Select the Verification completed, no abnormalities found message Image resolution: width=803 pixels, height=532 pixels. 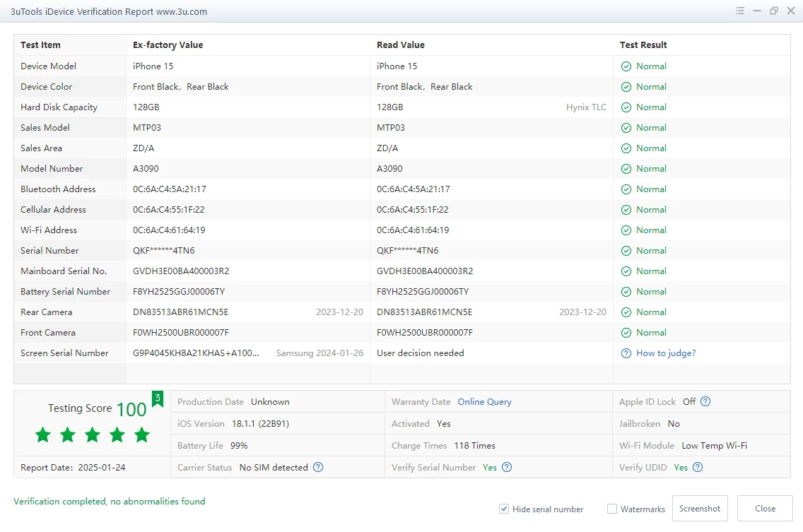(109, 502)
